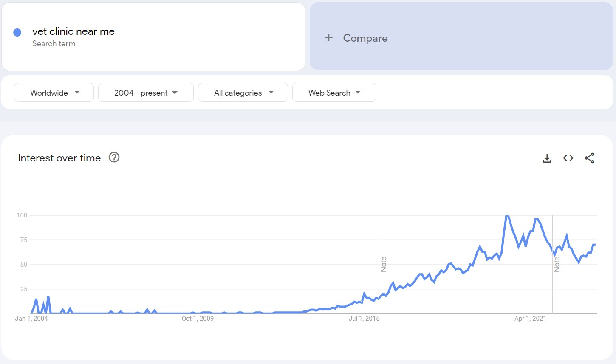This screenshot has width=616, height=364.
Task: Click the Oct 1, 2009 axis label
Action: [198, 319]
